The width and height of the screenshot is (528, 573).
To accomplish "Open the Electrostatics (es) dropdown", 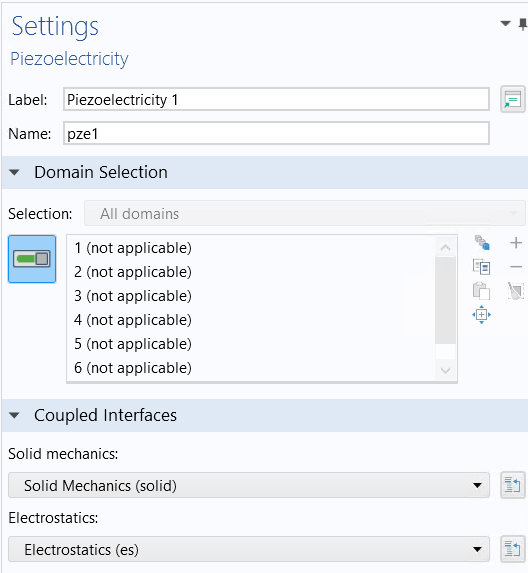I will pyautogui.click(x=249, y=549).
